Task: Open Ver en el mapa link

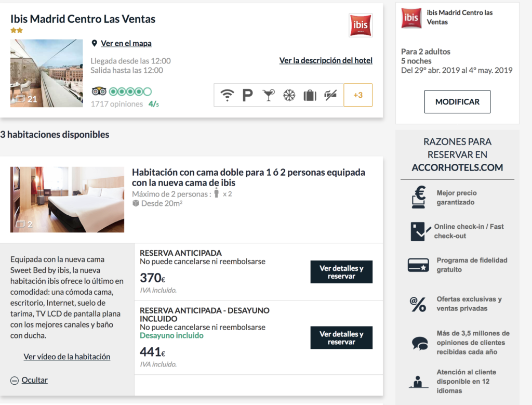Action: click(126, 44)
